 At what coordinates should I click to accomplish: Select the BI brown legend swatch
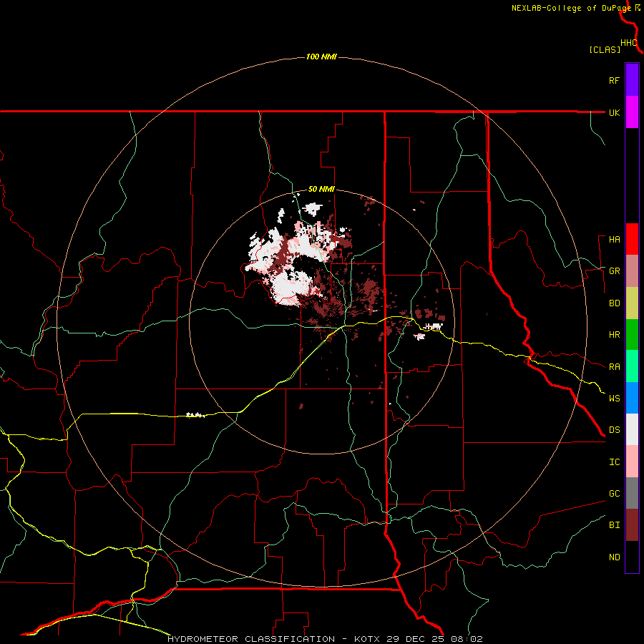coord(632,525)
